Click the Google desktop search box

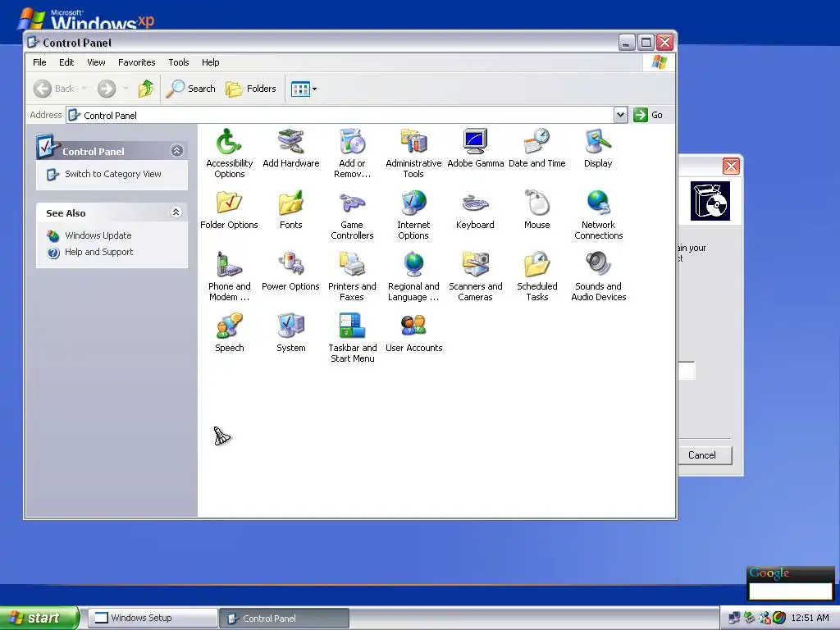click(x=790, y=591)
